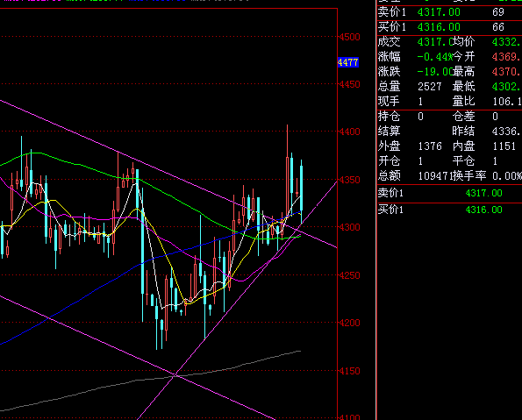The height and width of the screenshot is (420, 522).
Task: Click the 成交 last-price label
Action: click(x=390, y=42)
